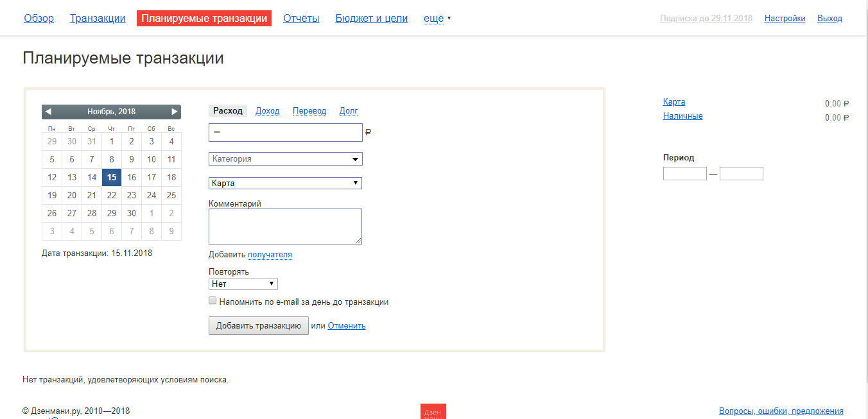Open the Категория dropdown
Screen dimensions: 868x419
285,158
